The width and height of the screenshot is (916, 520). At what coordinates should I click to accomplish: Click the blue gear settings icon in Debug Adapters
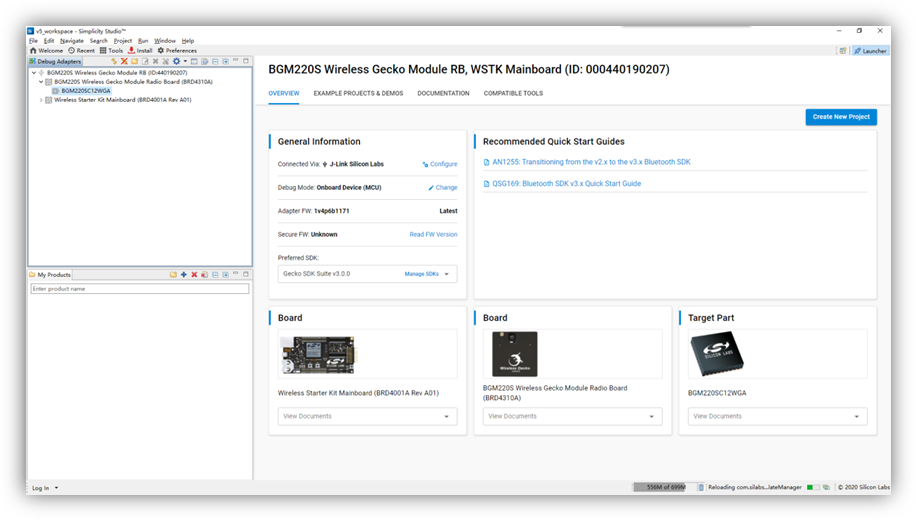pos(176,61)
